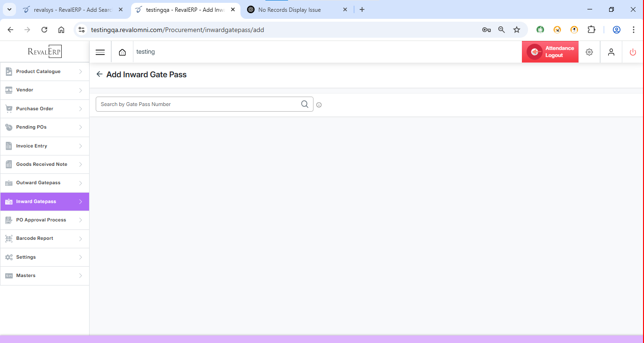The height and width of the screenshot is (343, 644).
Task: Expand the Product Catalogue menu
Action: pos(38,72)
